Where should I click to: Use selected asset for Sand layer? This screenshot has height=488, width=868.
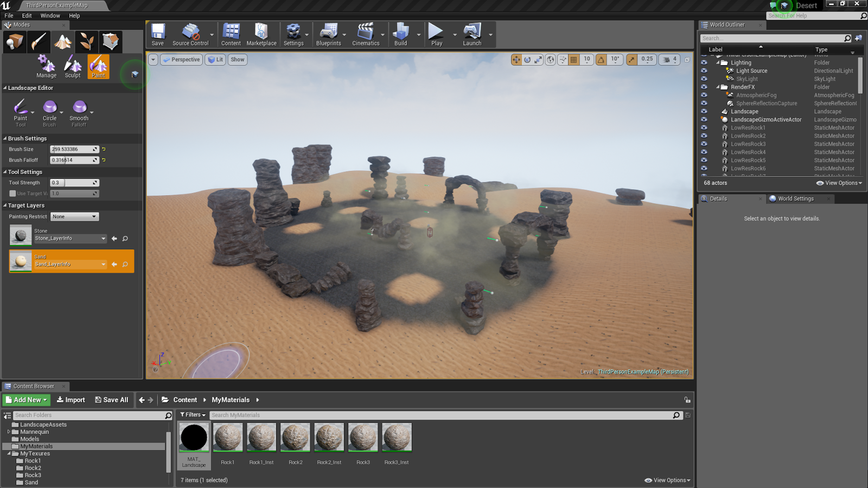(x=114, y=265)
